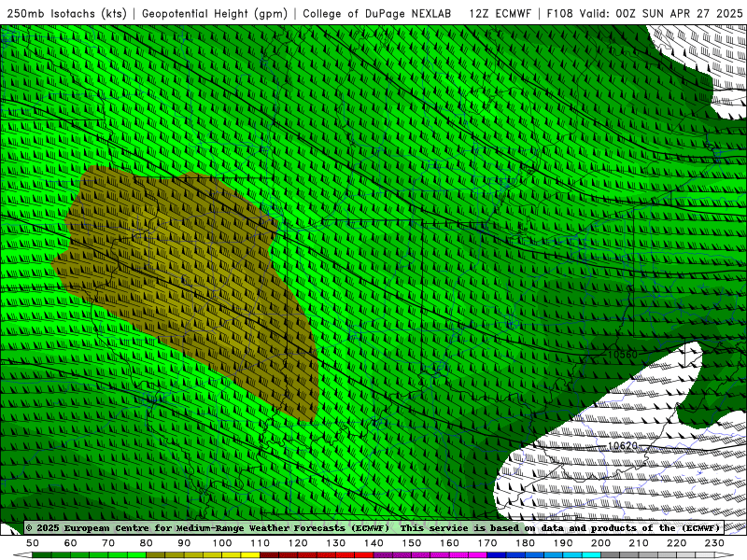The width and height of the screenshot is (747, 560).
Task: Click the 140 label on the color scale
Action: click(x=373, y=543)
